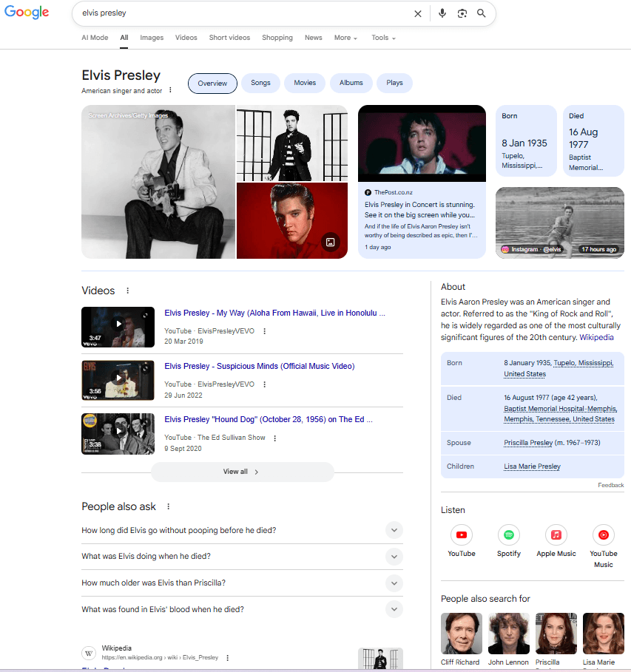The image size is (631, 672).
Task: Switch to Videos search tab
Action: [186, 38]
